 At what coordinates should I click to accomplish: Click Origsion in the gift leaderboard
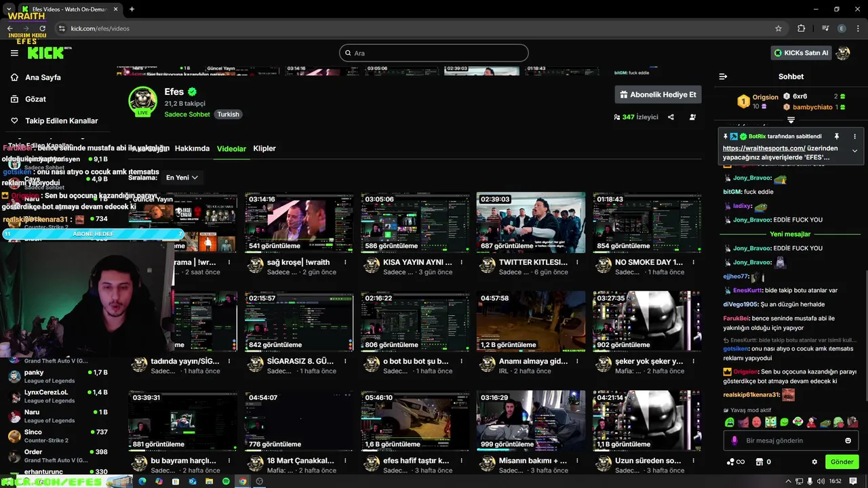coord(766,97)
